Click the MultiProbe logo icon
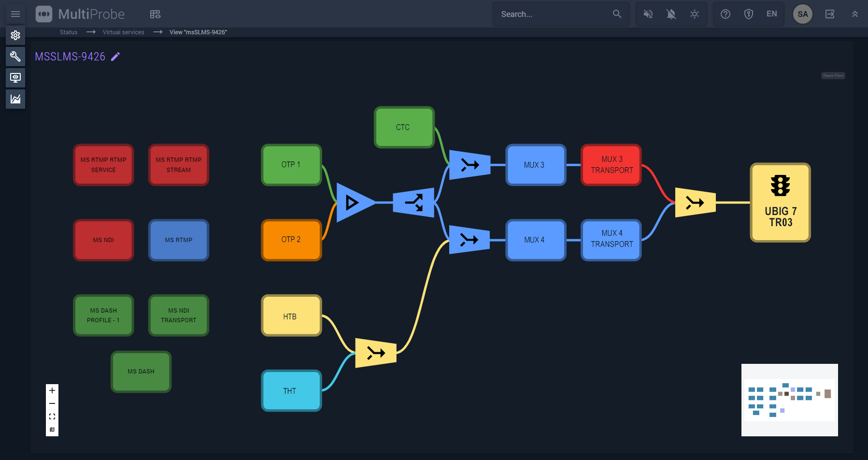 (44, 14)
